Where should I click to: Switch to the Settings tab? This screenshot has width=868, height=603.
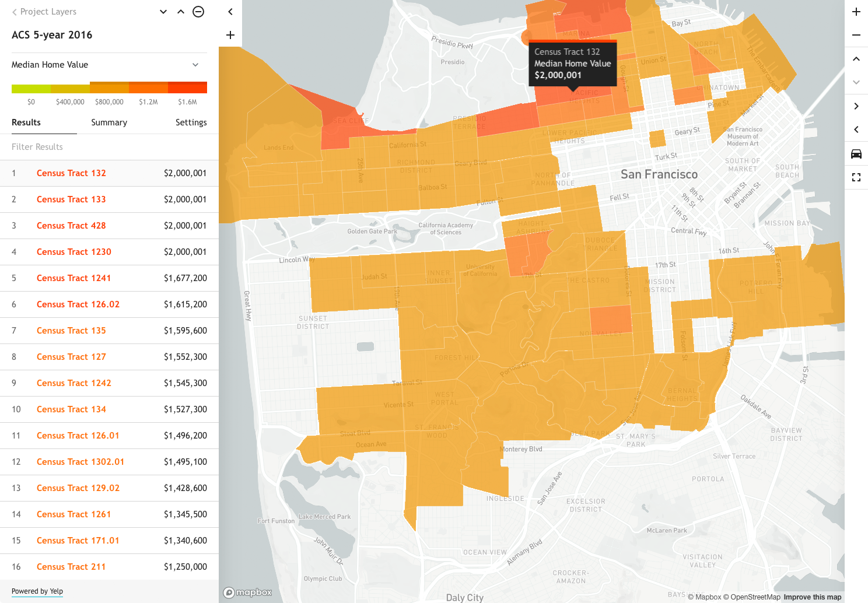pyautogui.click(x=191, y=122)
